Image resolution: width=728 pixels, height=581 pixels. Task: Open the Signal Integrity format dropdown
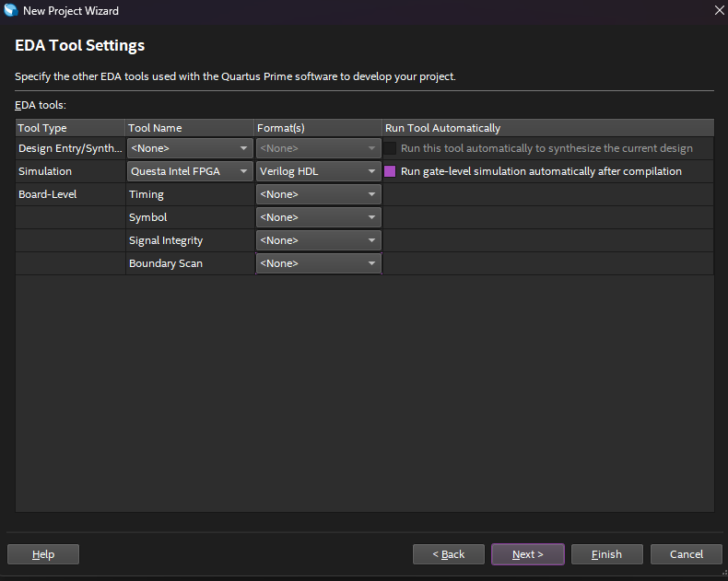pos(318,240)
